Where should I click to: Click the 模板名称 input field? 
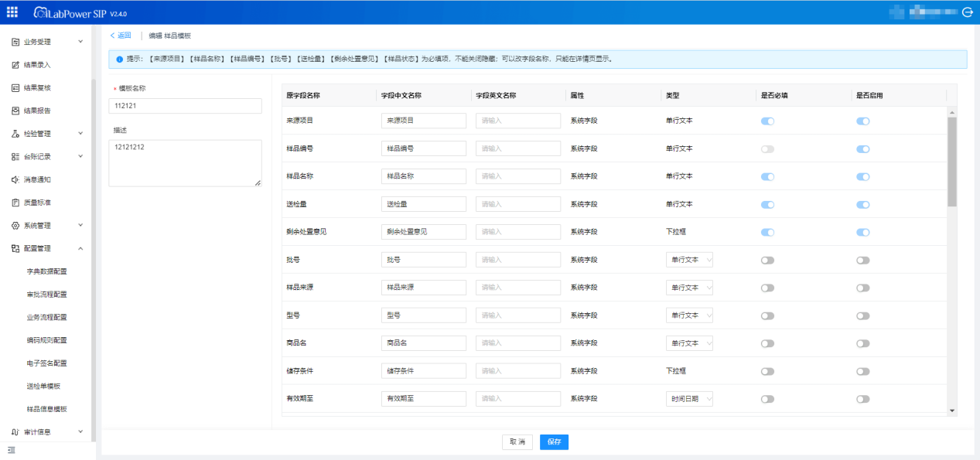(186, 106)
